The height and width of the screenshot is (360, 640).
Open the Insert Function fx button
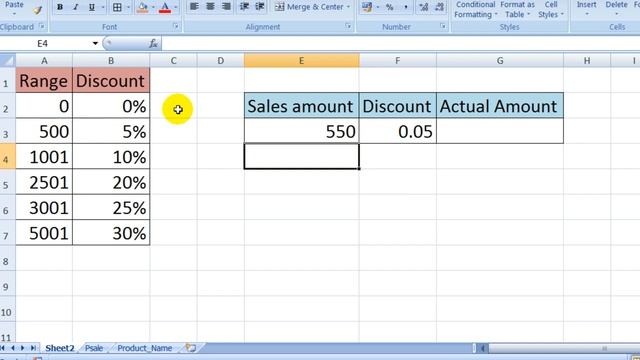click(153, 43)
